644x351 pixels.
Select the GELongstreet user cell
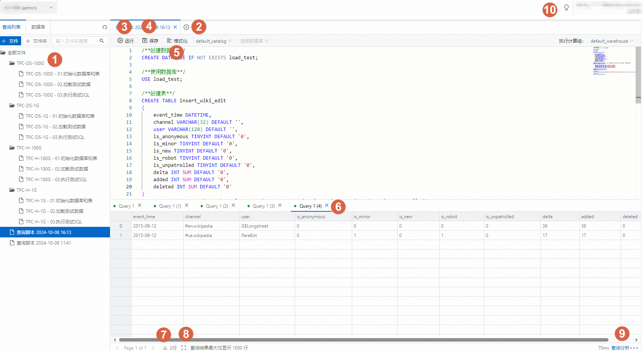(267, 226)
